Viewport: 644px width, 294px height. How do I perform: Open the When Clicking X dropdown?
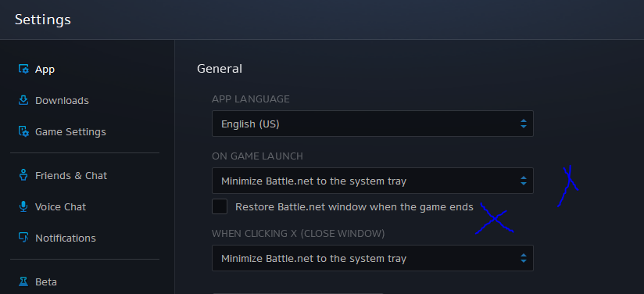[x=373, y=258]
